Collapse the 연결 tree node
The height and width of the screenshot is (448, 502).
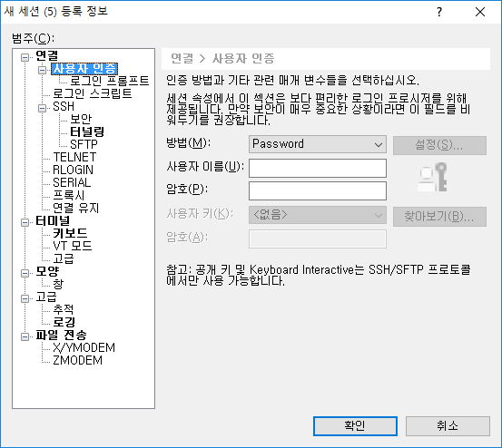[25, 57]
